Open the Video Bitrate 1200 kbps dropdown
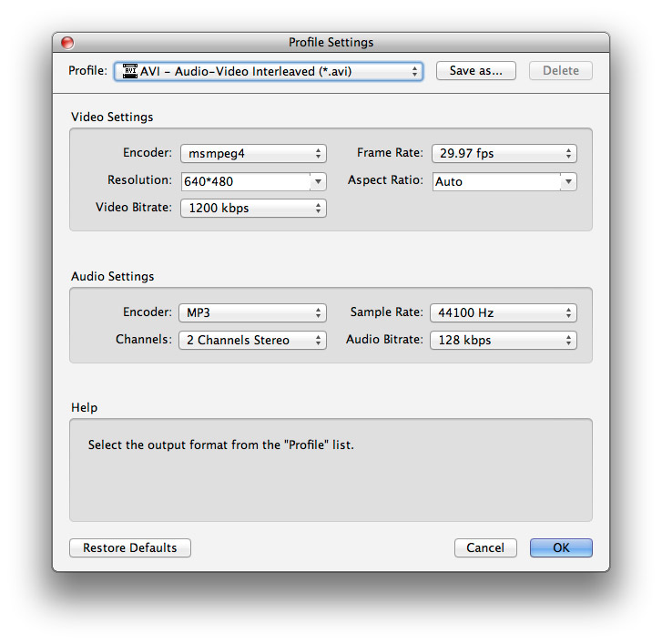662x644 pixels. (x=252, y=209)
